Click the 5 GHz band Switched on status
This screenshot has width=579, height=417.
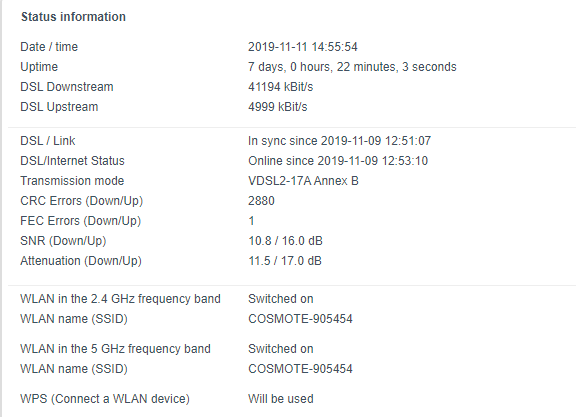coord(281,349)
